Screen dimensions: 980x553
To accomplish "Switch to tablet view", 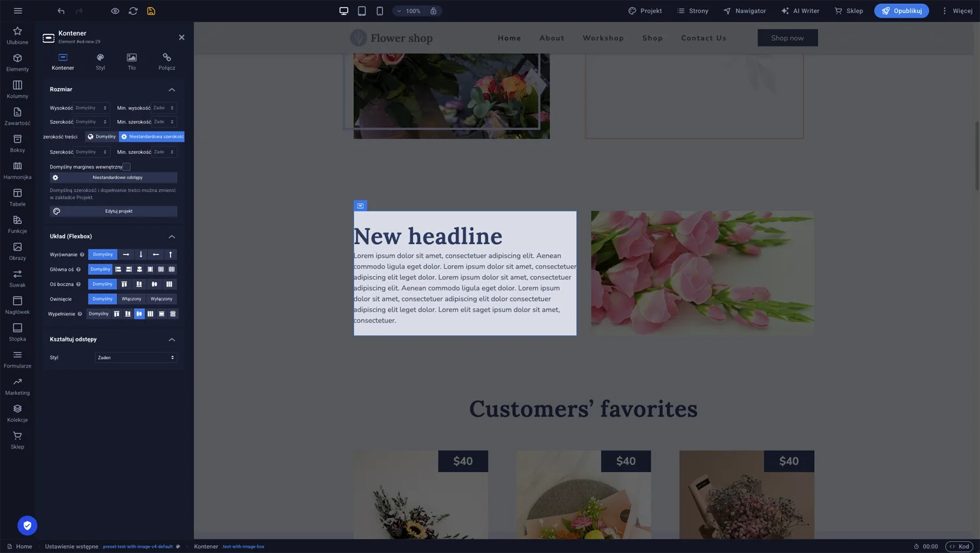I will point(362,11).
